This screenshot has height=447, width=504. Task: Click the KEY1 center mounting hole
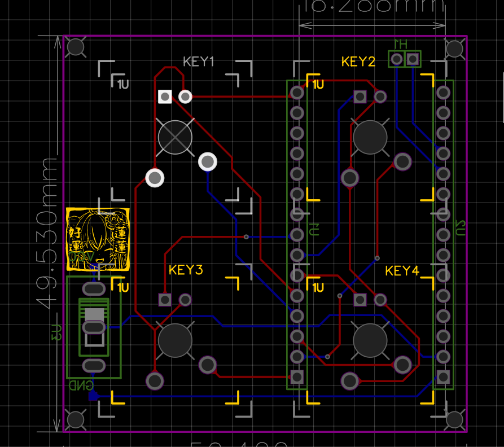click(x=175, y=137)
